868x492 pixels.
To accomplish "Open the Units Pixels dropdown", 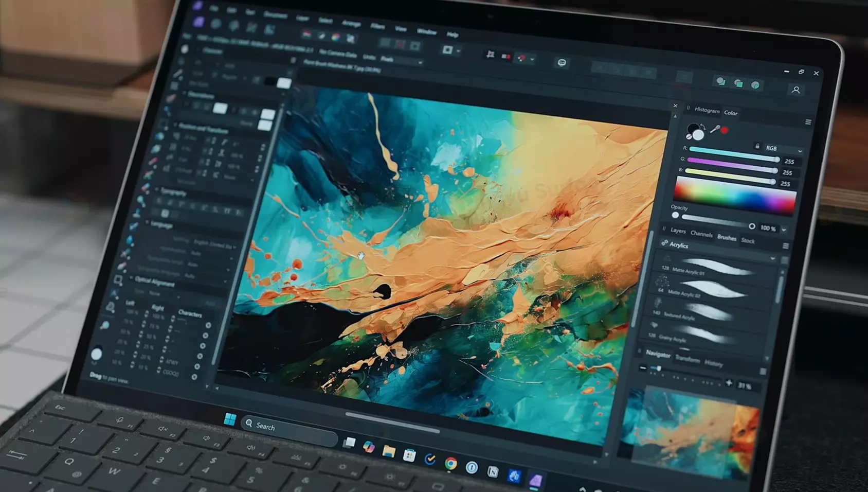I will click(x=401, y=61).
